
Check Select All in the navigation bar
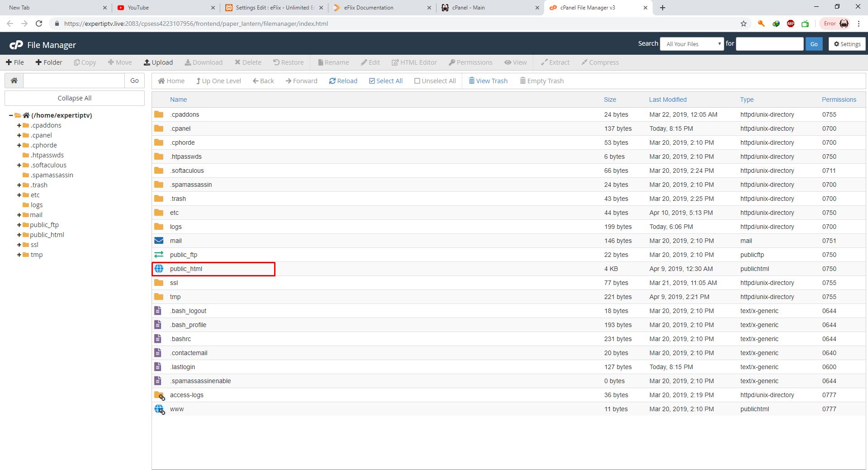pos(386,81)
